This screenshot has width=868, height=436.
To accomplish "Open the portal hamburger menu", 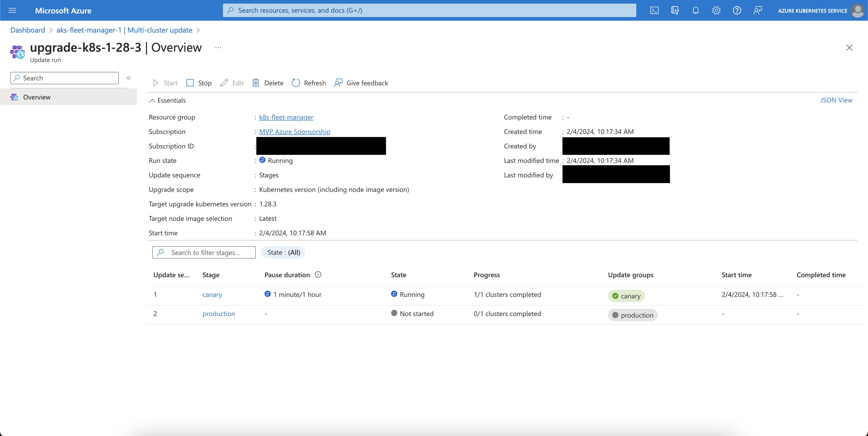I will 12,10.
